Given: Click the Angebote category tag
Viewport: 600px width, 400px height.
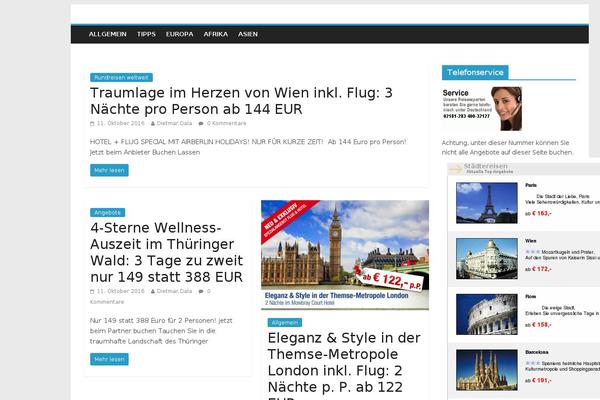Looking at the screenshot, I should [x=108, y=212].
